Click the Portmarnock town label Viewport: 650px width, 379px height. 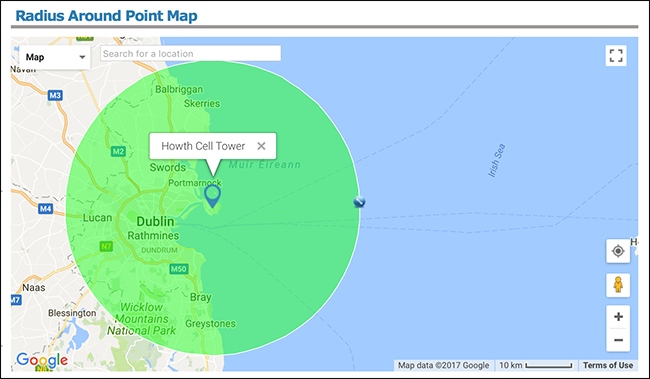(x=195, y=183)
